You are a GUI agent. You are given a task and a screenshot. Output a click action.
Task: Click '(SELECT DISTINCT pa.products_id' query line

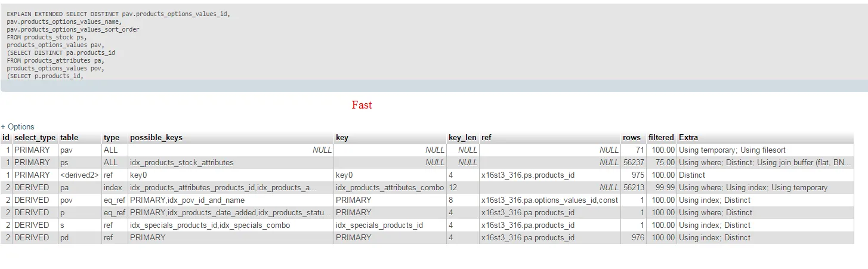61,52
